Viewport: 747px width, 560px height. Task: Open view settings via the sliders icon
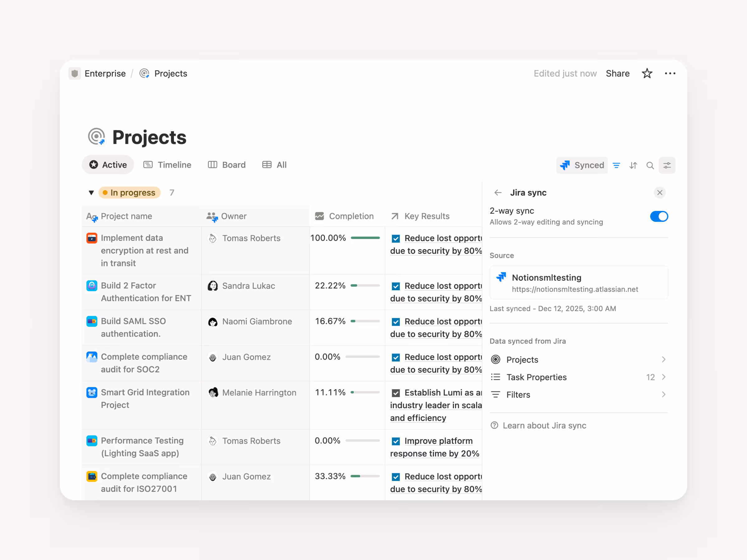click(x=667, y=165)
